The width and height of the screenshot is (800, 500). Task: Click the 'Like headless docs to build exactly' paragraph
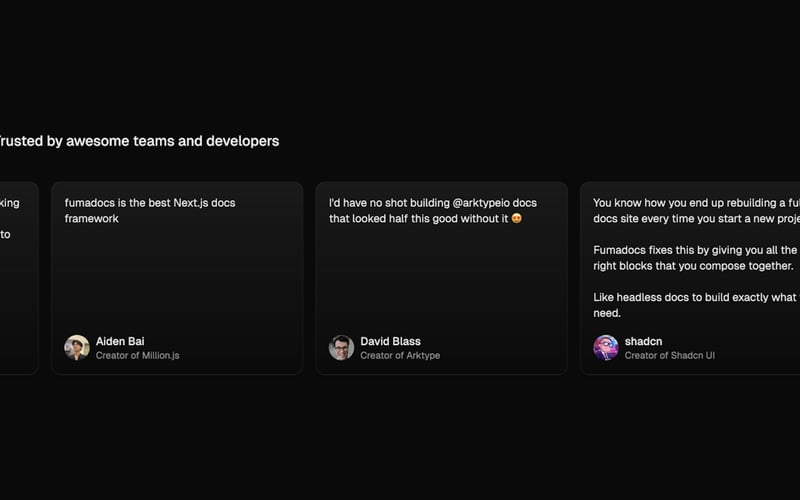696,305
